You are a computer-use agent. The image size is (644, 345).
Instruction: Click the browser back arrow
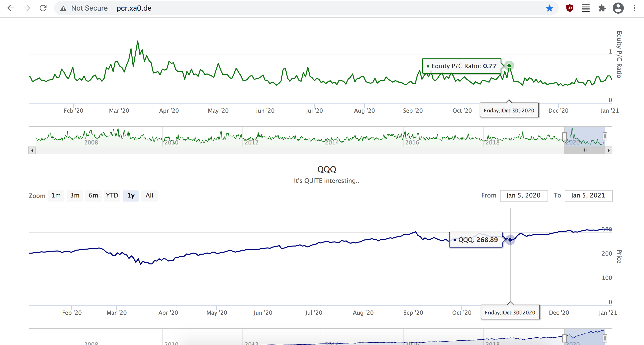tap(11, 8)
